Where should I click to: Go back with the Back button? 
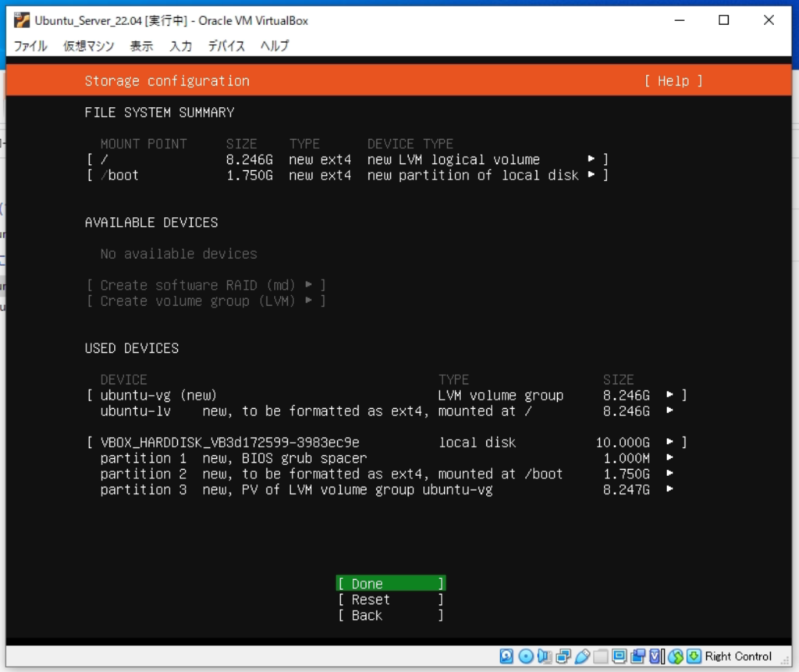coord(391,615)
